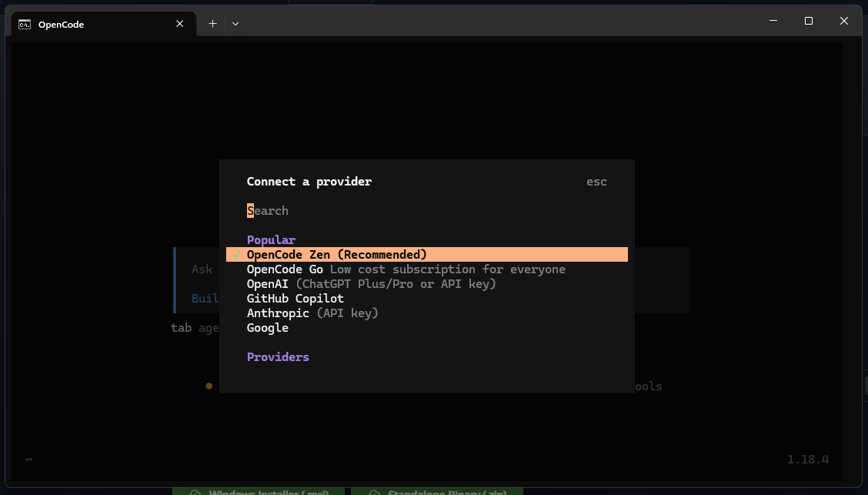The image size is (868, 495).
Task: Open a new terminal tab
Action: coord(212,24)
